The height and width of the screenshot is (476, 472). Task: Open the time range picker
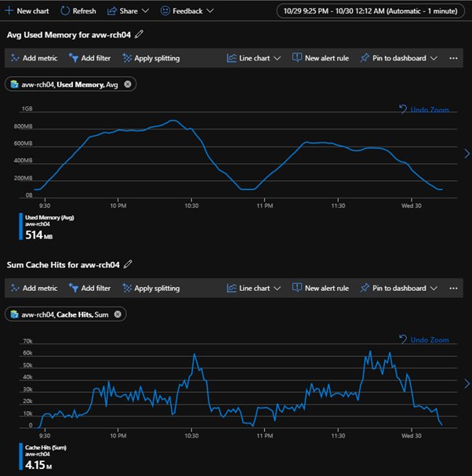click(369, 11)
